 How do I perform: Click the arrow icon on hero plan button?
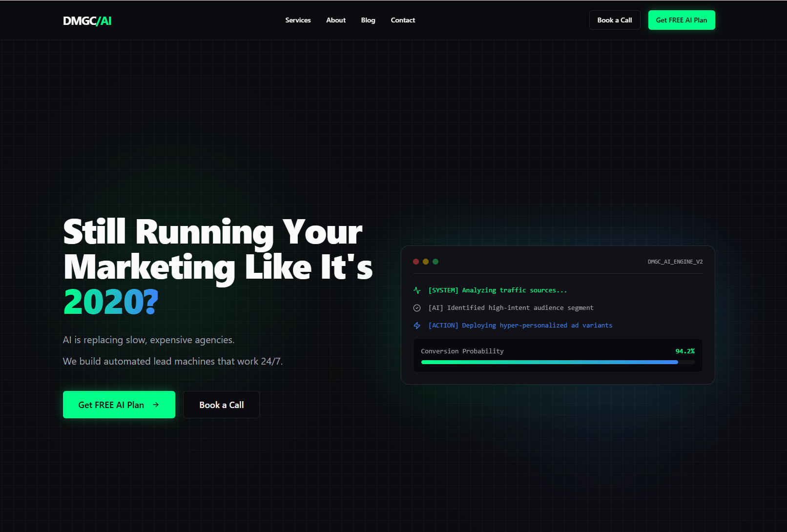(x=156, y=405)
